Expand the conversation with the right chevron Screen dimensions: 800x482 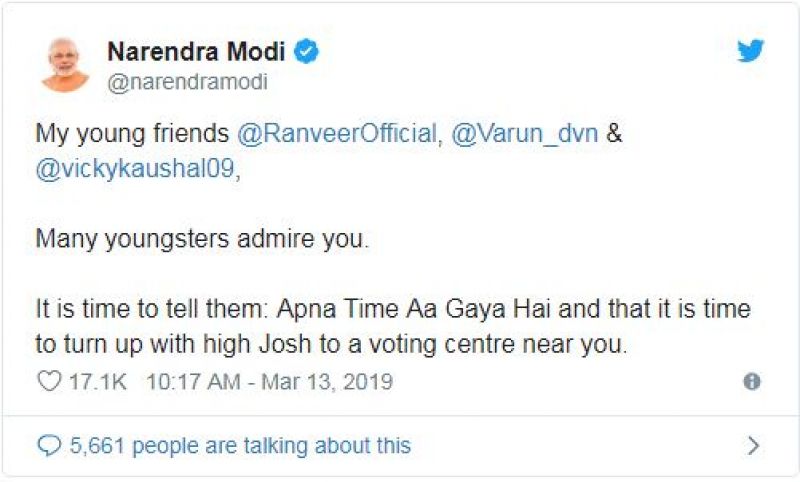[754, 445]
